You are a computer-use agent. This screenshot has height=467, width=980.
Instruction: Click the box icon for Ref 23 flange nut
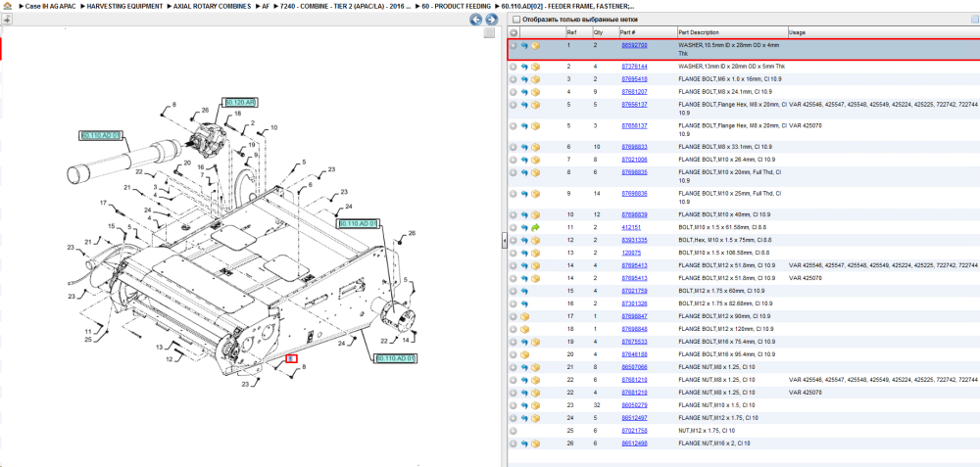tap(536, 405)
